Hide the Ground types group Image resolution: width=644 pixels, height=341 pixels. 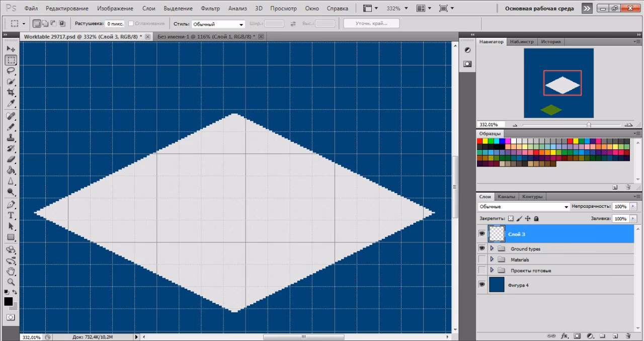coord(482,248)
